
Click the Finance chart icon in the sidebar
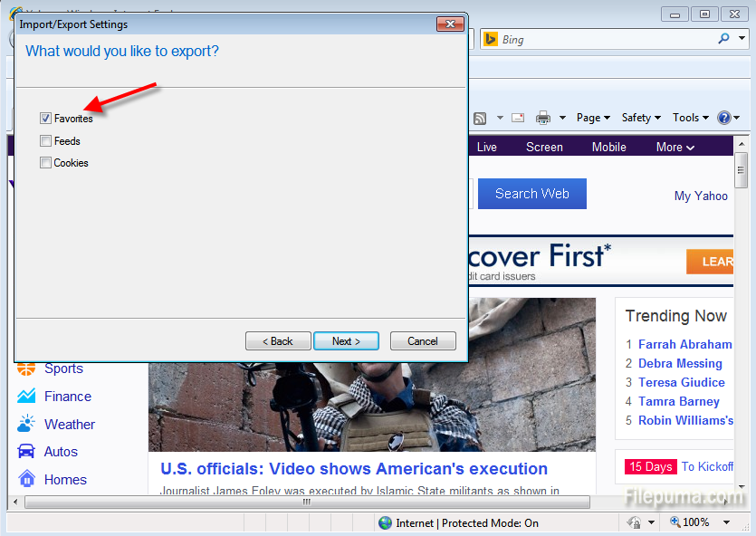(27, 397)
